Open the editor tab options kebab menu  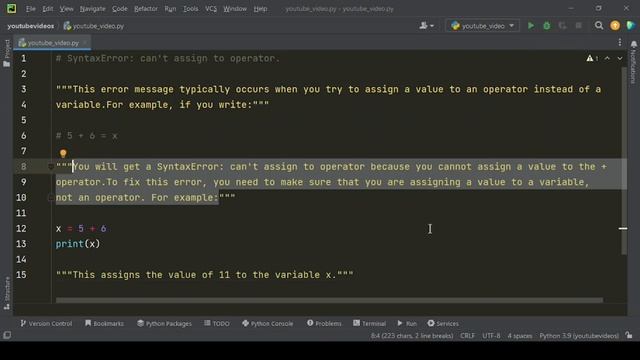[620, 42]
